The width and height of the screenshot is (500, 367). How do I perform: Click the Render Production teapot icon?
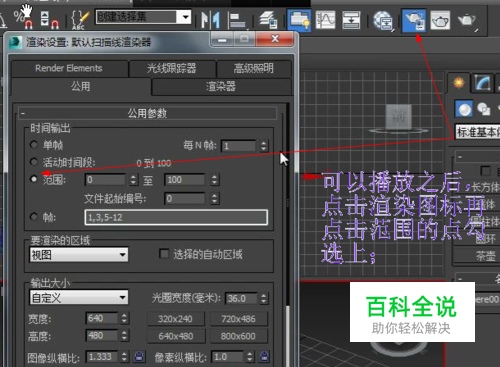pos(467,20)
